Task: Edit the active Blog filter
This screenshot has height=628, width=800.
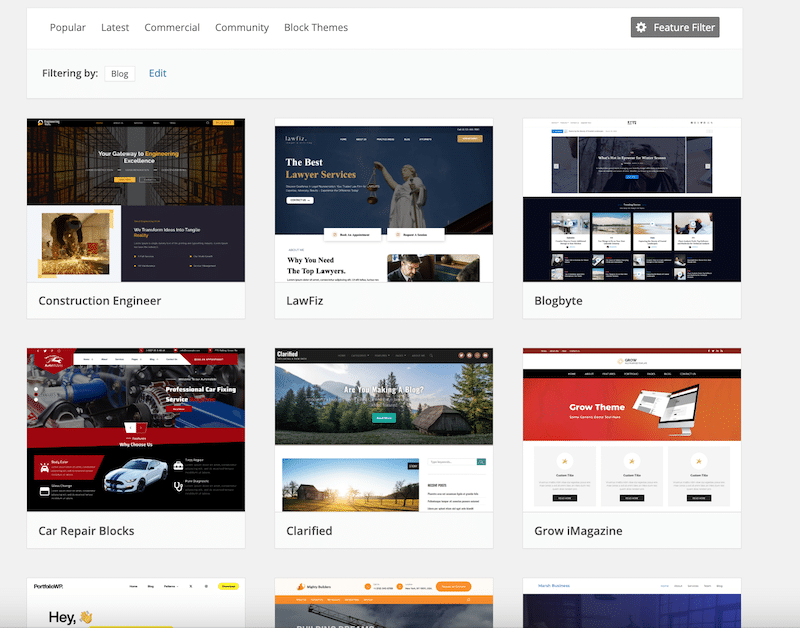Action: (x=157, y=73)
